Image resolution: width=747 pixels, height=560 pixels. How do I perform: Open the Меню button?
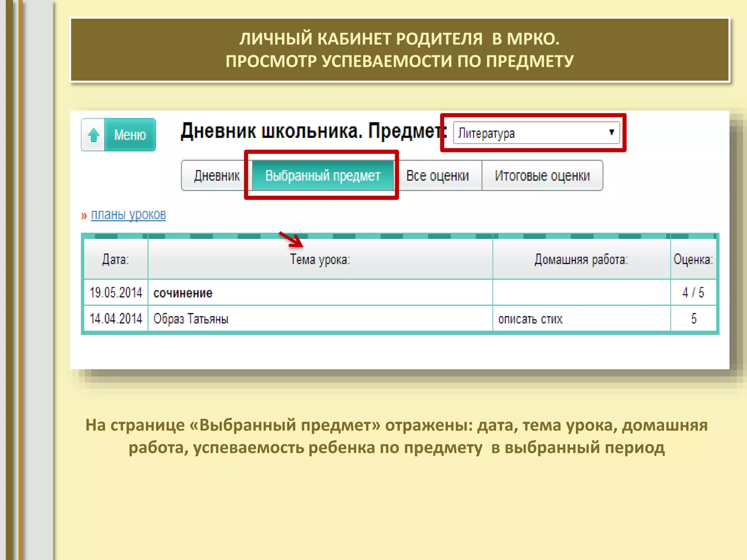click(x=130, y=135)
